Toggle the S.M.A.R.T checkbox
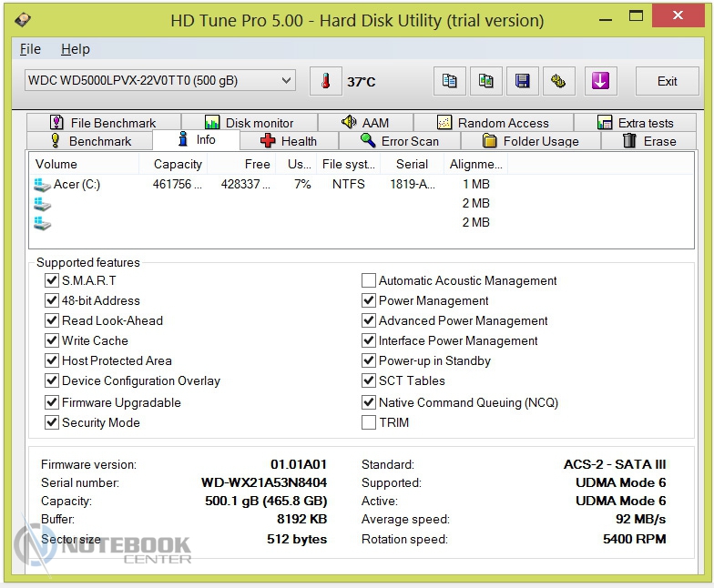 (51, 280)
